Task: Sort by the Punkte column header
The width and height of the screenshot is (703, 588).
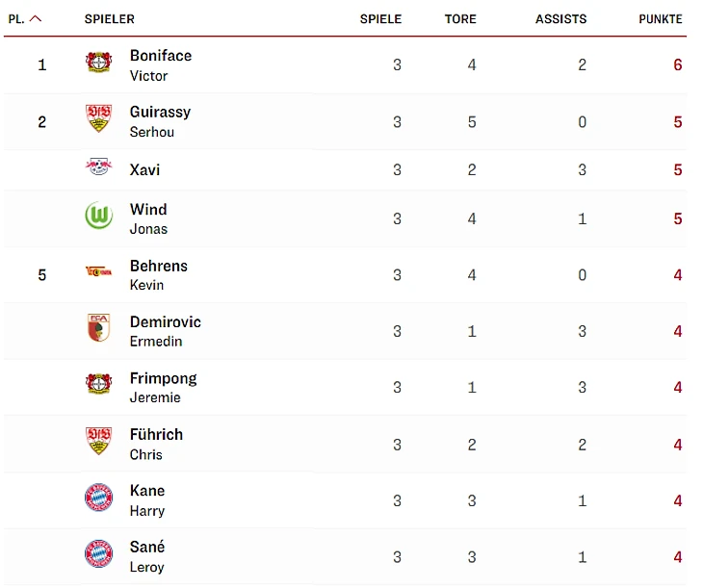Action: 660,19
